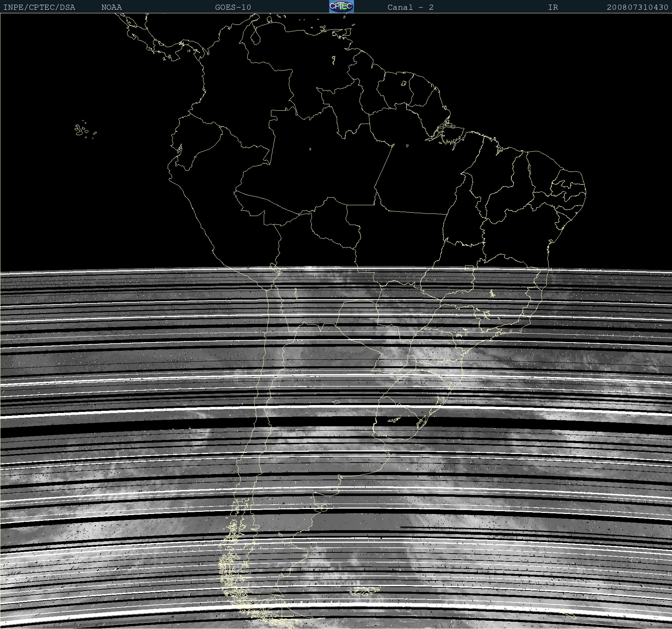Click the NOAA label in the header
The height and width of the screenshot is (629, 672).
pyautogui.click(x=112, y=7)
